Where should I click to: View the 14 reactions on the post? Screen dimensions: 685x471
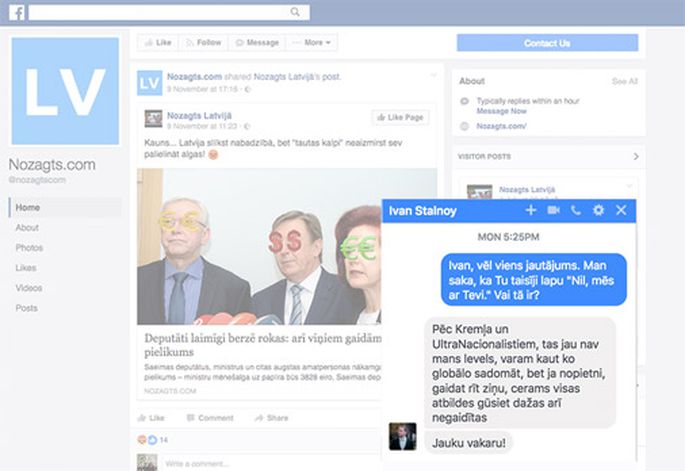pos(153,440)
